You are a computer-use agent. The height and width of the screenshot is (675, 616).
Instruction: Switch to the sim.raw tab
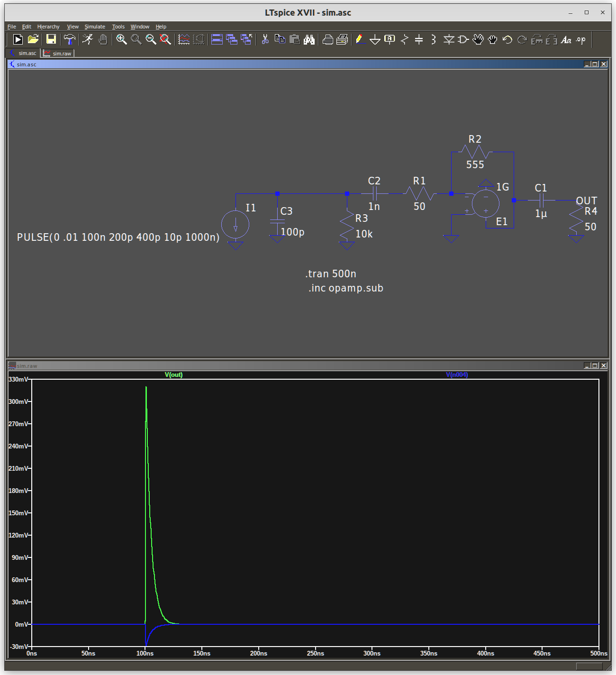(57, 53)
